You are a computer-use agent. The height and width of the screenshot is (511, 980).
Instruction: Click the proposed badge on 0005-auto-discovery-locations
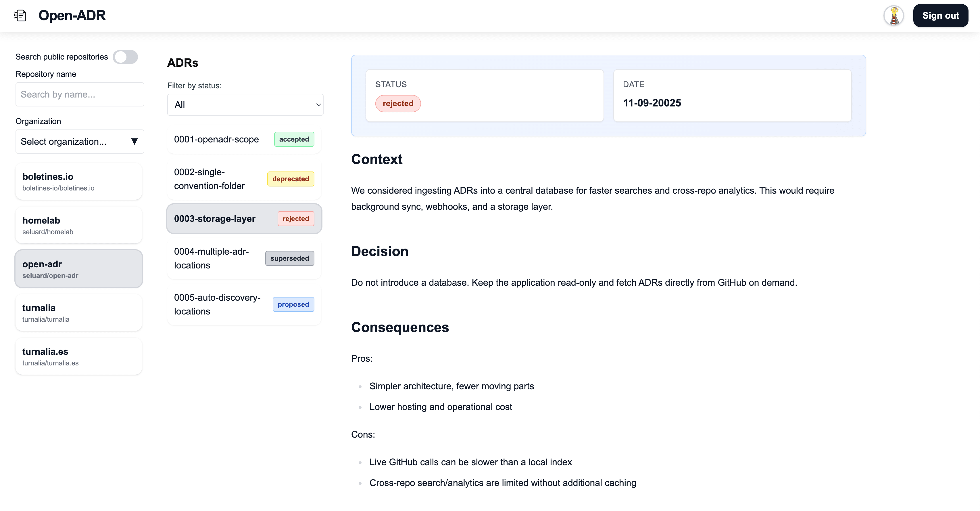(293, 304)
